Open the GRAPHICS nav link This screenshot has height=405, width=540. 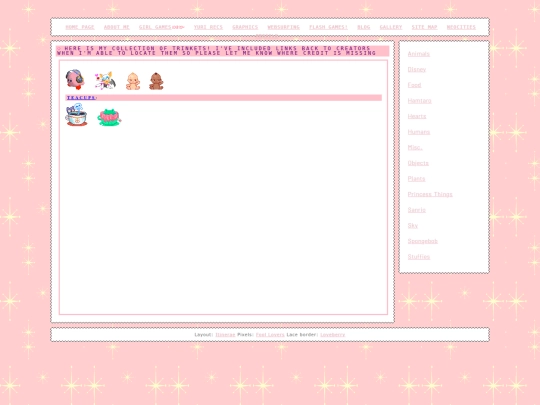click(245, 27)
